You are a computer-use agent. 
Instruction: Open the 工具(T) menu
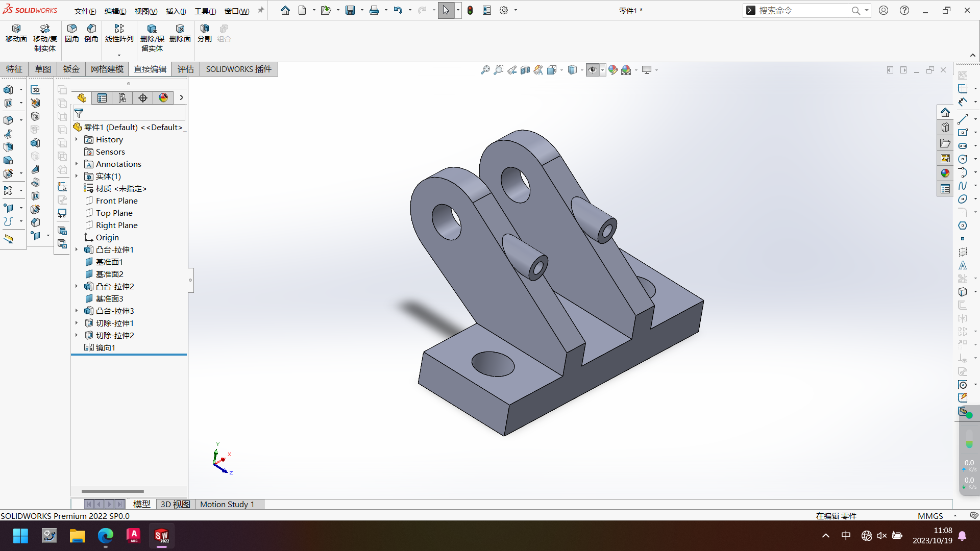pyautogui.click(x=205, y=11)
